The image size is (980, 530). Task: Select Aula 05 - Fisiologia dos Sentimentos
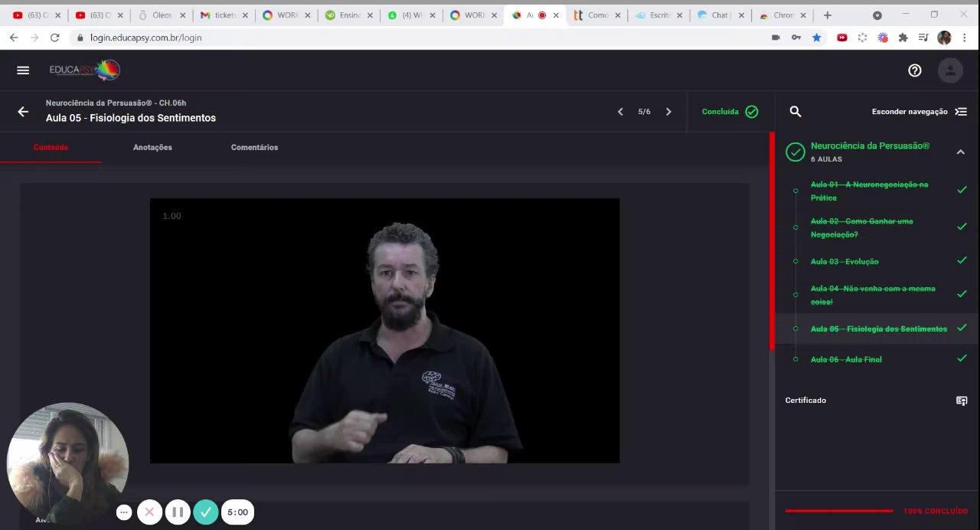click(x=879, y=329)
